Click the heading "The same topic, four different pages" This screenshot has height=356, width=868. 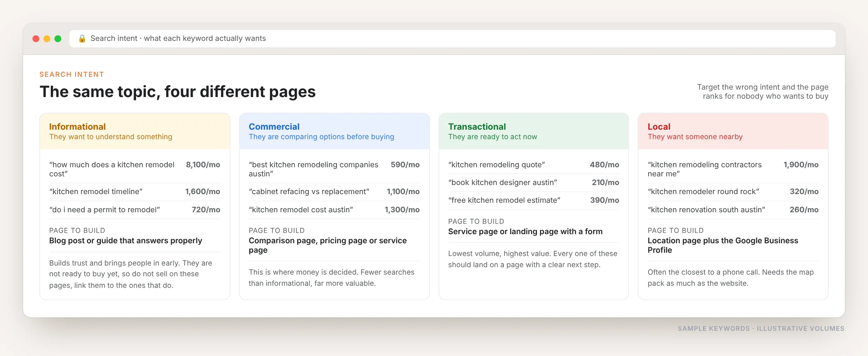[178, 92]
